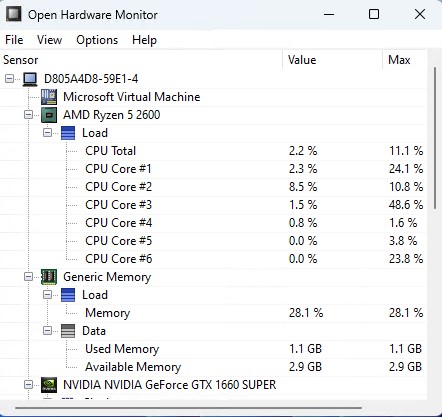The image size is (442, 417).
Task: Select the CPU Core #1 sensor
Action: point(119,169)
